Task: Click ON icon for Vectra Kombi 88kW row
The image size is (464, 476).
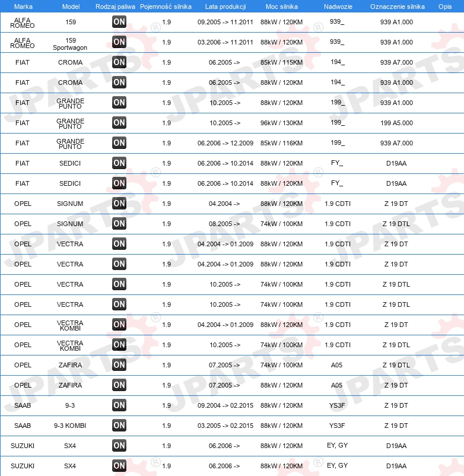Action: point(119,325)
